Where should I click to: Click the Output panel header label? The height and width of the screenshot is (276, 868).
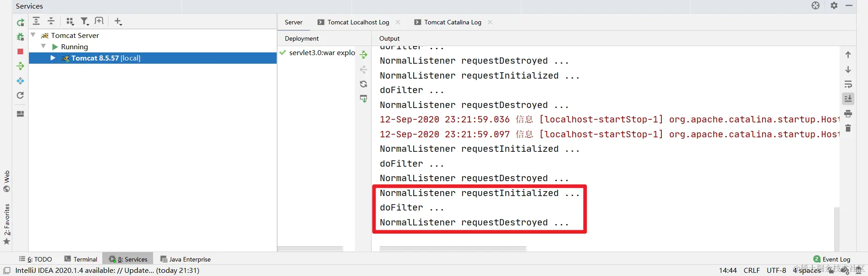(x=389, y=38)
